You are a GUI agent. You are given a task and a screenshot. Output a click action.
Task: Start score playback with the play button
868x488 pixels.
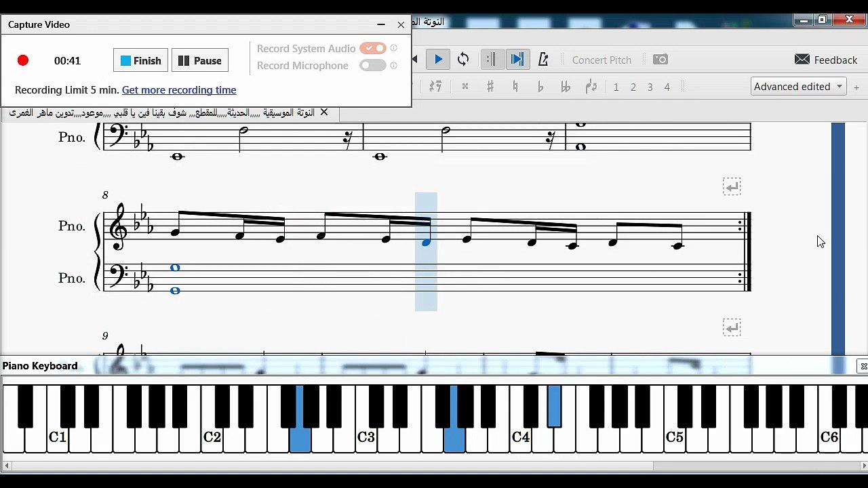(438, 60)
